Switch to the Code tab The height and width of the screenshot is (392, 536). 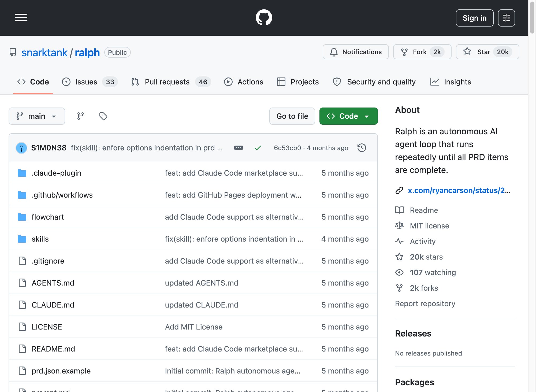pos(33,82)
